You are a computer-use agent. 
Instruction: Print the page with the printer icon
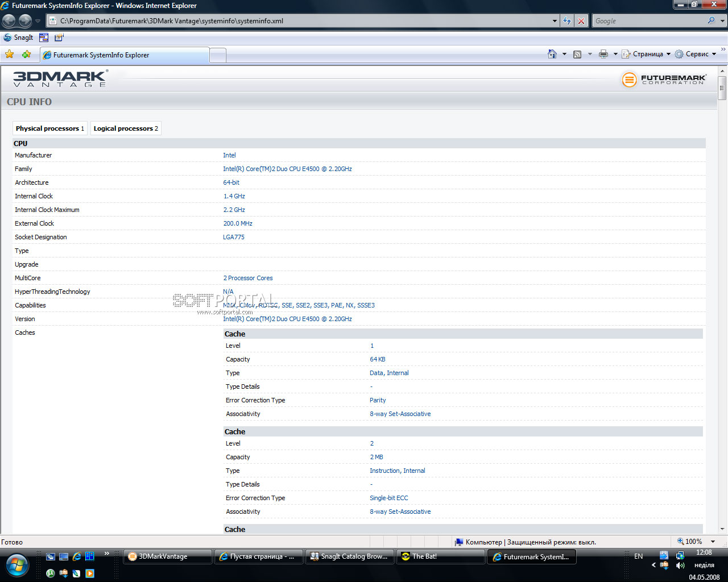pyautogui.click(x=603, y=54)
